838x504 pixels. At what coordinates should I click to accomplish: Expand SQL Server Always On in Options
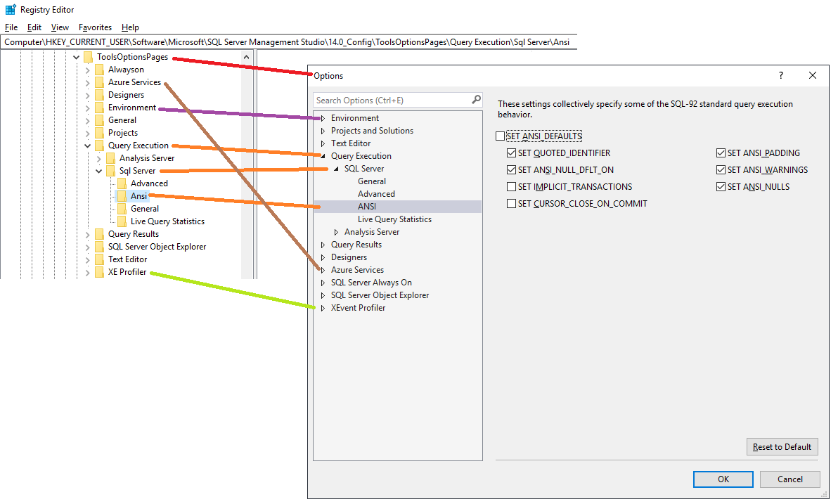(323, 283)
